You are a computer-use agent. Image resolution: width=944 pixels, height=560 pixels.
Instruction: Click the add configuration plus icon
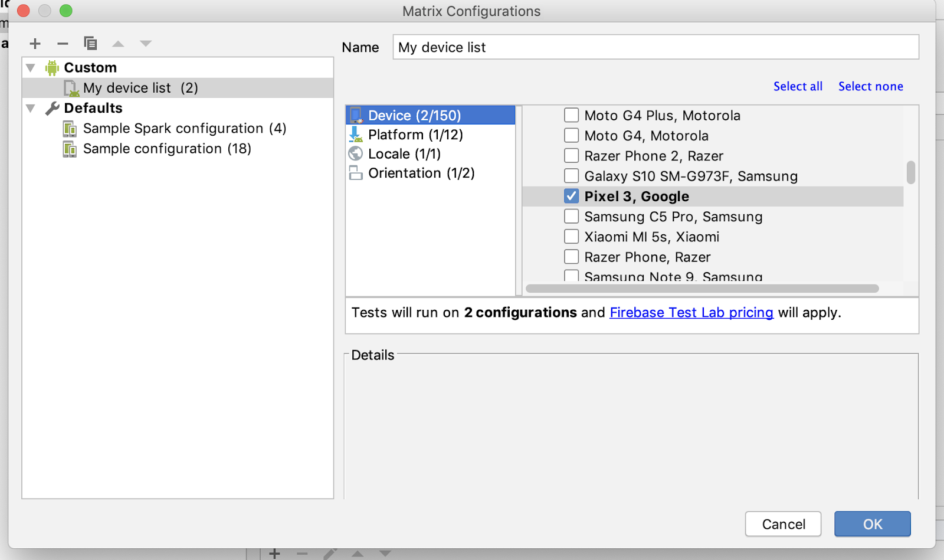35,44
